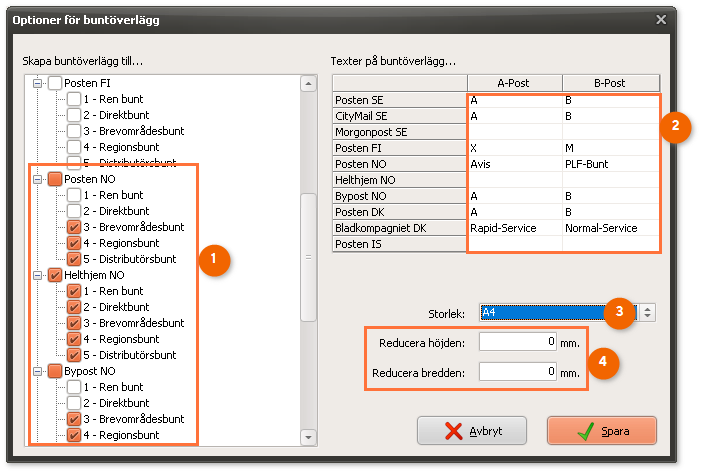Screen dimensions: 702x473
Task: Edit Bladkompagniet DK cell 'Rapid-Service'
Action: [x=514, y=228]
